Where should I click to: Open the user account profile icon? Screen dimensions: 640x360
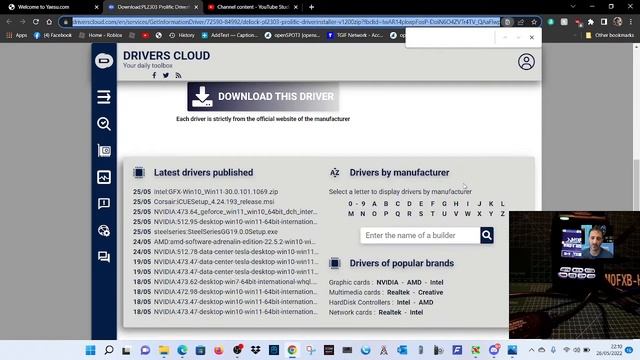click(526, 62)
